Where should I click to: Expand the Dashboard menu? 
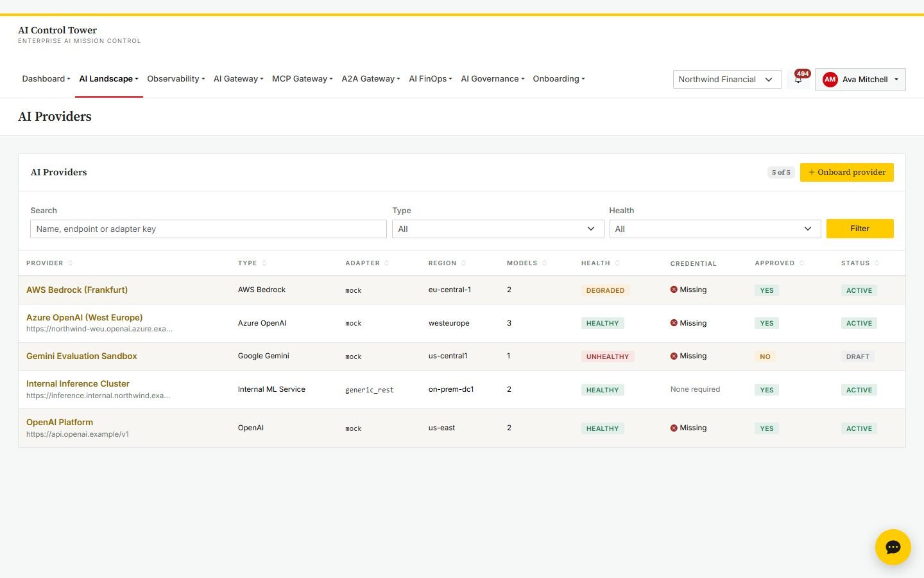46,79
